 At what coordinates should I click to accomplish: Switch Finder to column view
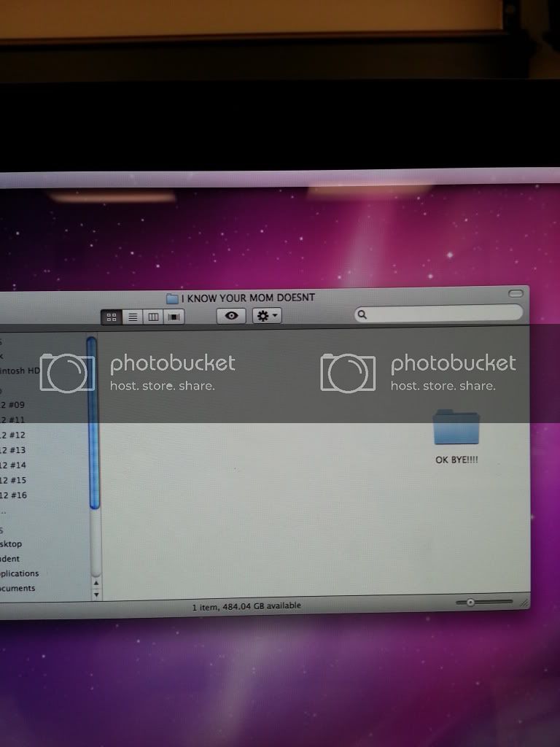coord(153,317)
